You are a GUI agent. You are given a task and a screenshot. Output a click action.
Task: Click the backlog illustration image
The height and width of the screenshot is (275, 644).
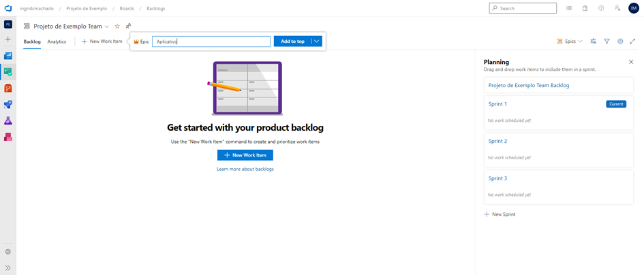245,88
